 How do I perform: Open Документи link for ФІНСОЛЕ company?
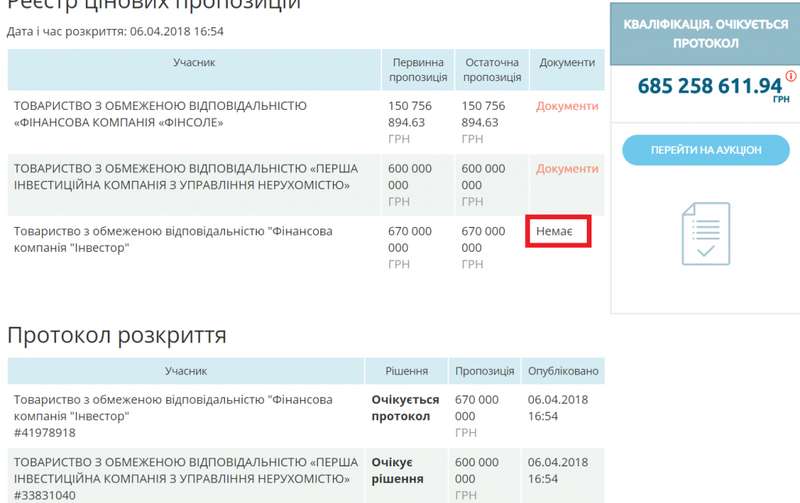[x=567, y=106]
